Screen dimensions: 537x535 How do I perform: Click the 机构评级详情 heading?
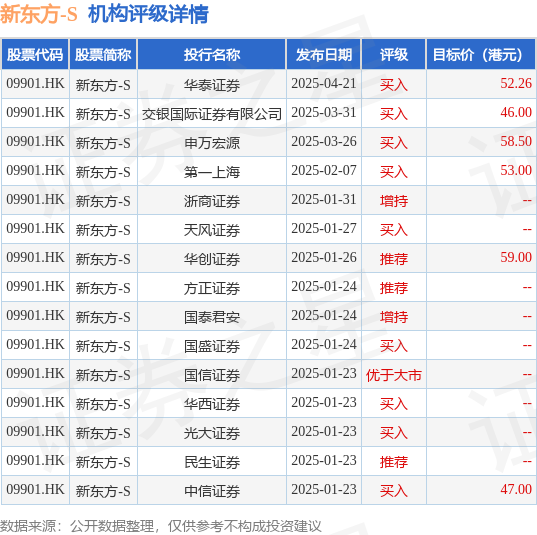148,14
